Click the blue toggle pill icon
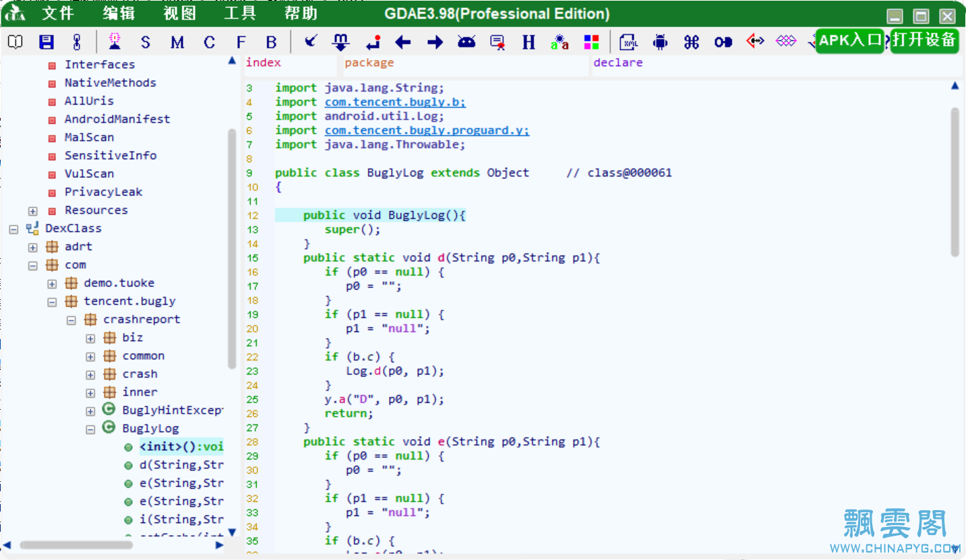The height and width of the screenshot is (560, 966). pos(723,42)
